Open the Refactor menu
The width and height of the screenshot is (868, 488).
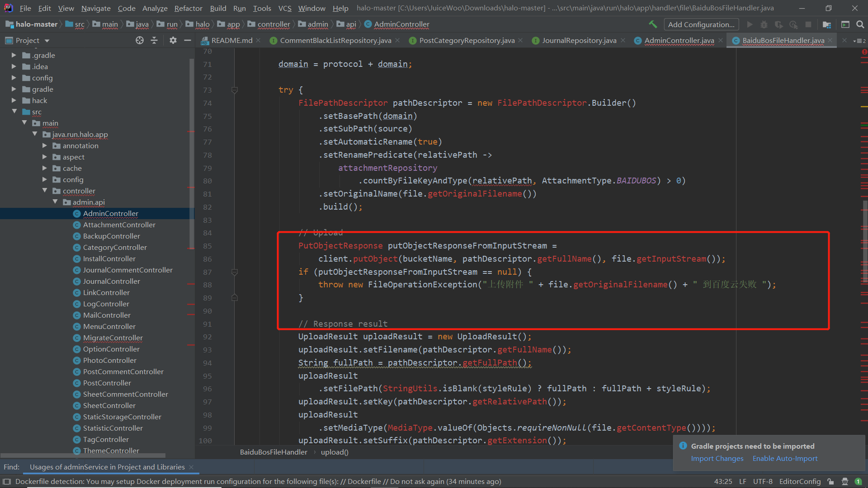(x=188, y=8)
